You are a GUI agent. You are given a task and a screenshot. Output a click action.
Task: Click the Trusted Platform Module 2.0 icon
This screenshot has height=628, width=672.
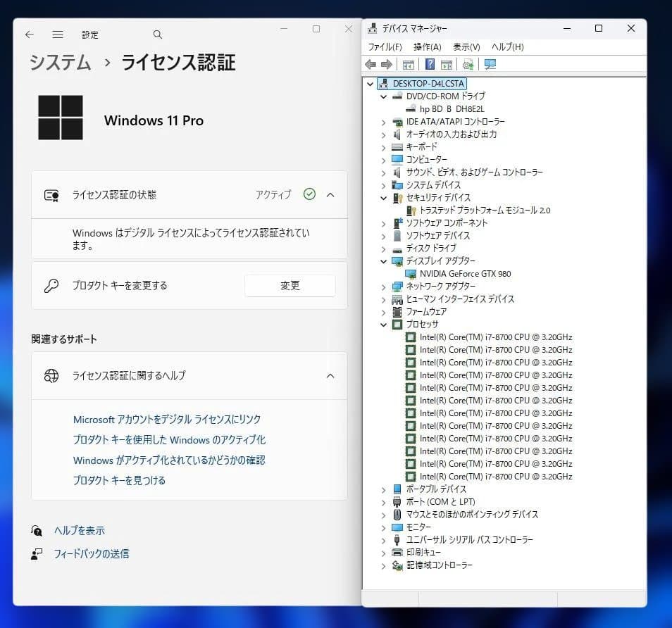tap(411, 210)
